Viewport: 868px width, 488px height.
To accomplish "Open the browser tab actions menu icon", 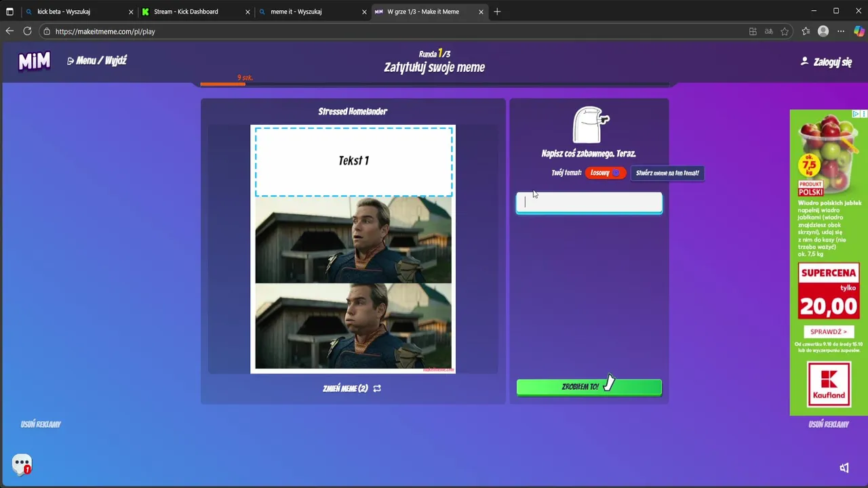I will [9, 12].
